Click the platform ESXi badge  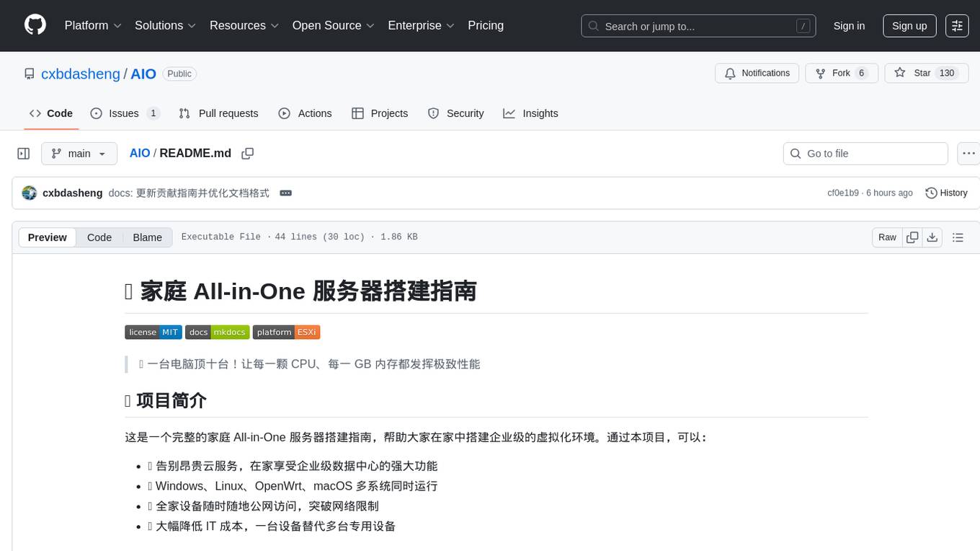[286, 332]
